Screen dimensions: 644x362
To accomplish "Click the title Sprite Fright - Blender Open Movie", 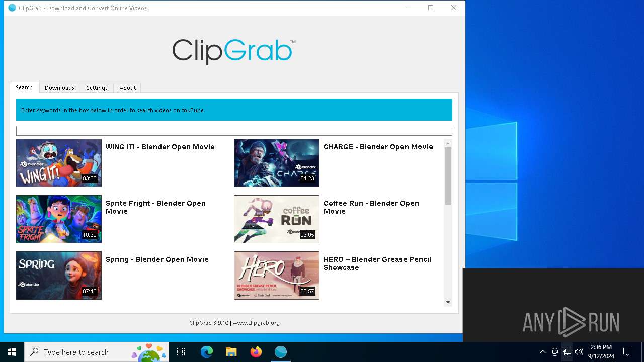I will [155, 207].
